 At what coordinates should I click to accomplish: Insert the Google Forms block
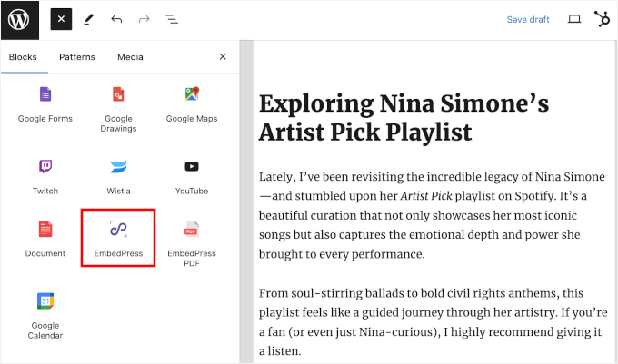[x=45, y=105]
